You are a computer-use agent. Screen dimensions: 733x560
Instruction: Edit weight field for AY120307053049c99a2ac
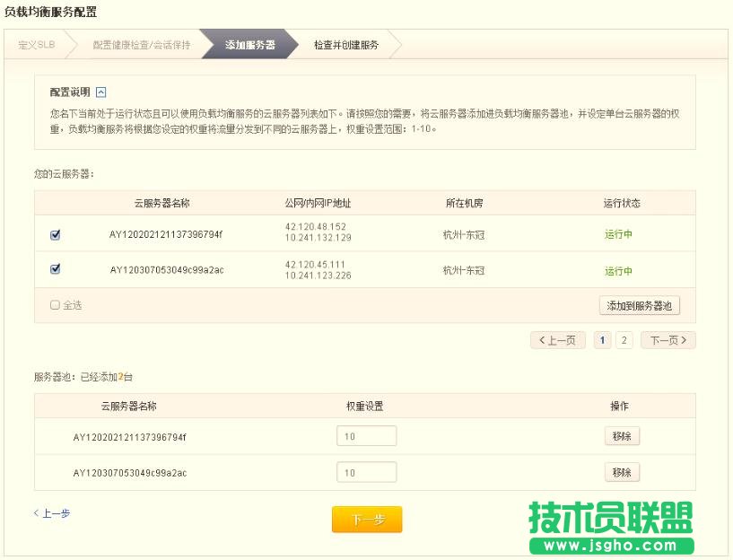(x=366, y=473)
